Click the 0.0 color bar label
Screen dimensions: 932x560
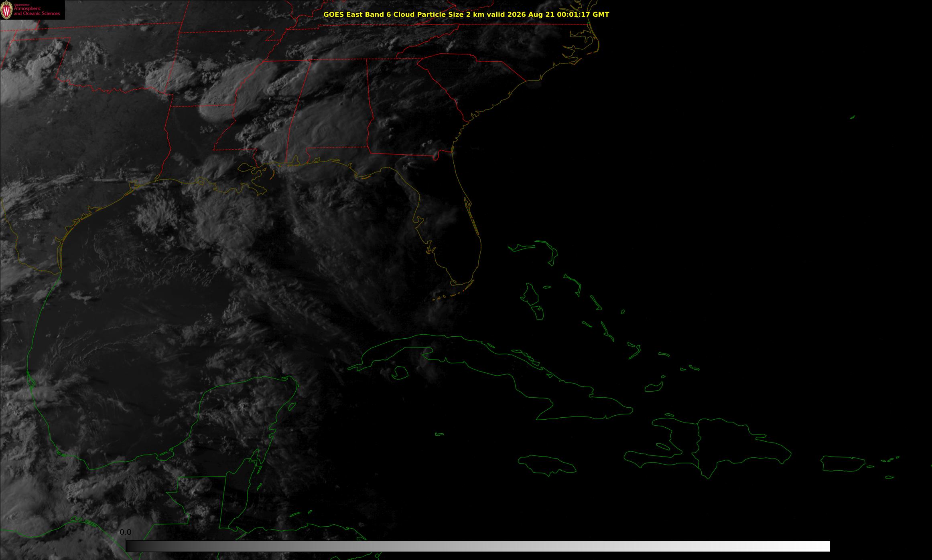point(125,532)
